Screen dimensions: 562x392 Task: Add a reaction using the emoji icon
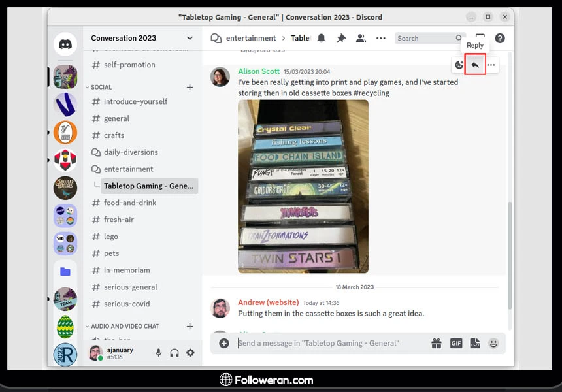(x=459, y=65)
